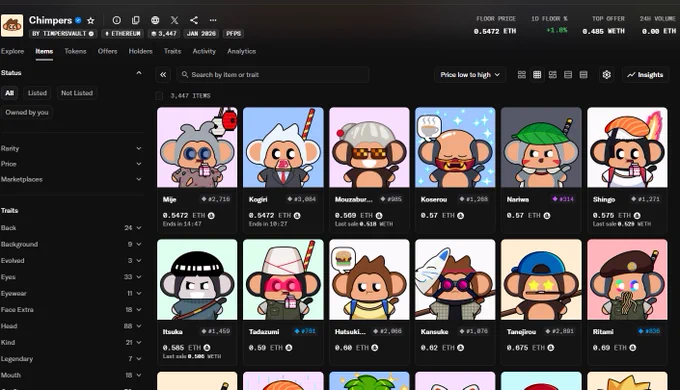Open the Tadazumi NFT card image

click(283, 279)
